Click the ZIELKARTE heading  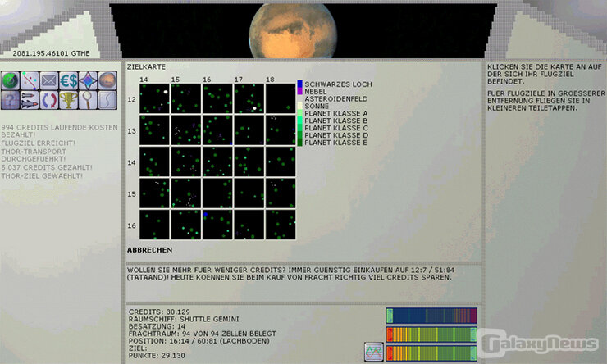146,67
